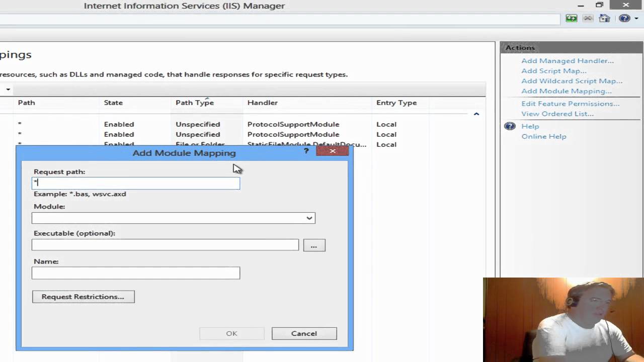Open View Ordered List link
Viewport: 644px width, 362px height.
click(557, 114)
